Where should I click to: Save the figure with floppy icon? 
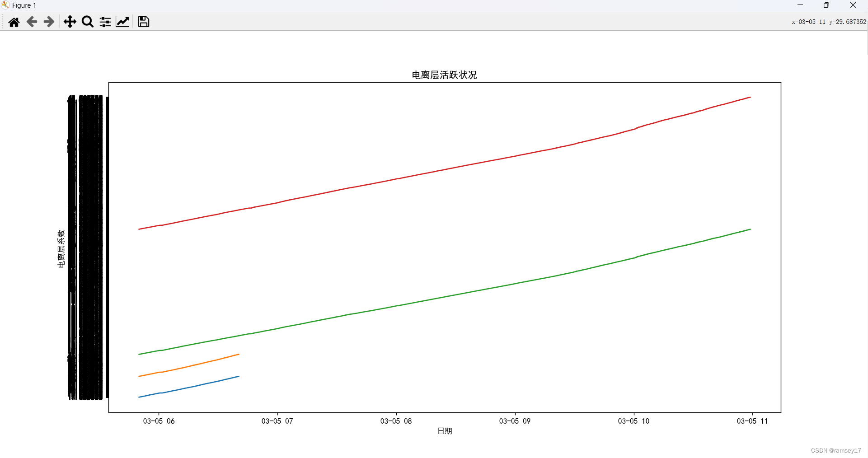tap(144, 22)
